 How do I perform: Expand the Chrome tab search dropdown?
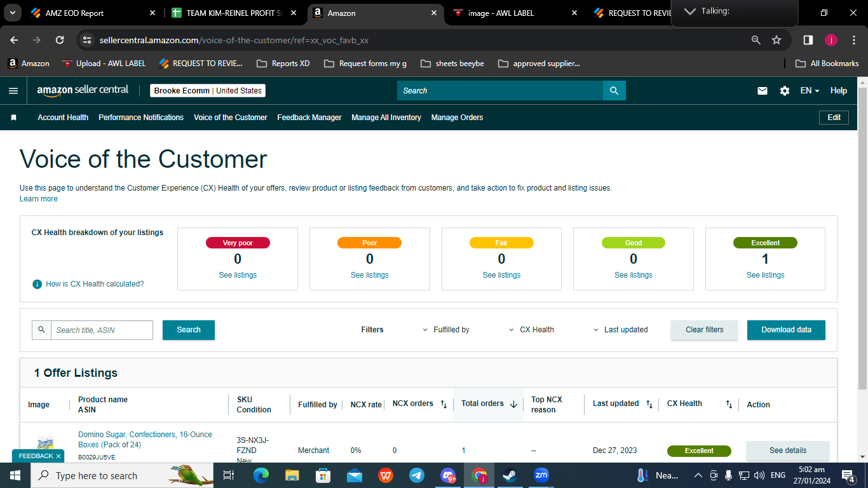(x=13, y=13)
